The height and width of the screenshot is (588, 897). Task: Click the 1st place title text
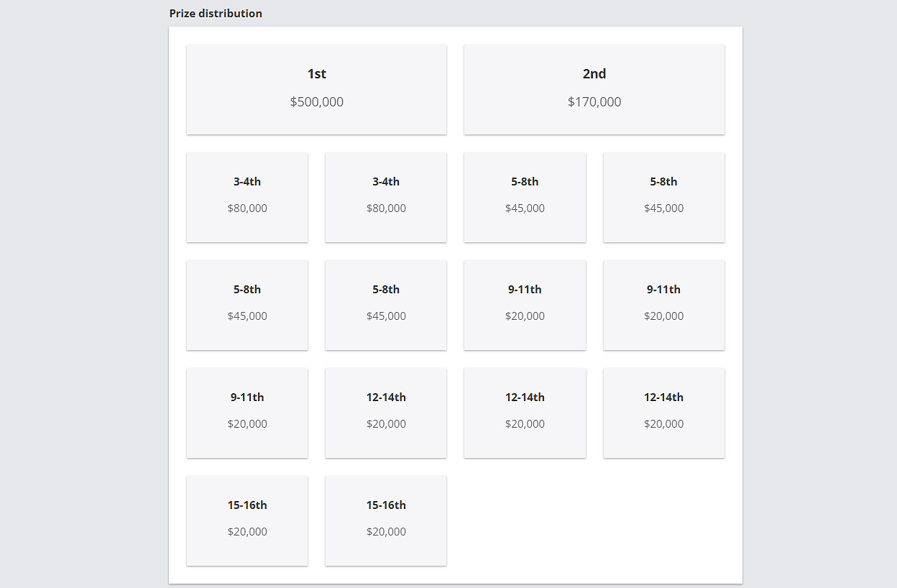pyautogui.click(x=317, y=74)
